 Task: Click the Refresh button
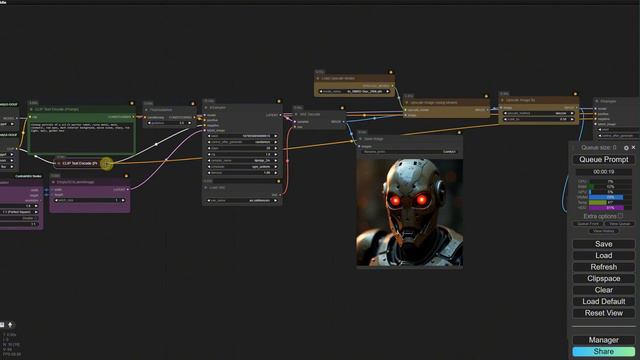pyautogui.click(x=604, y=267)
